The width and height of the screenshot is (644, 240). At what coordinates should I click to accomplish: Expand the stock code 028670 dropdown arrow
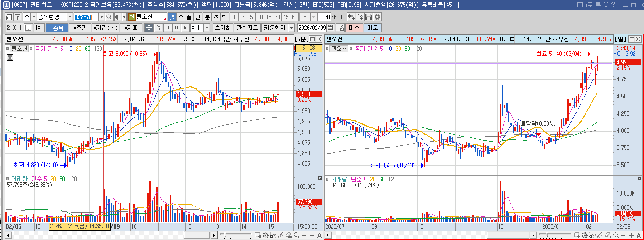[101, 17]
